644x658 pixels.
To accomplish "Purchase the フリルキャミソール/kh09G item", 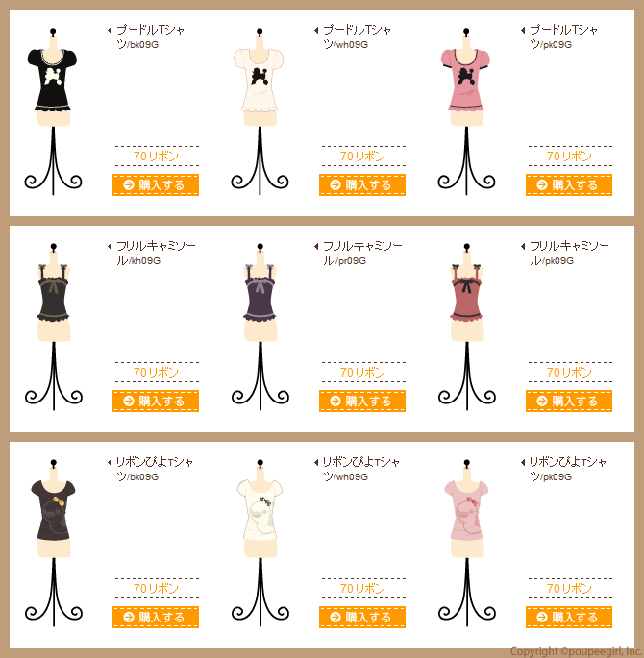I will [x=156, y=401].
